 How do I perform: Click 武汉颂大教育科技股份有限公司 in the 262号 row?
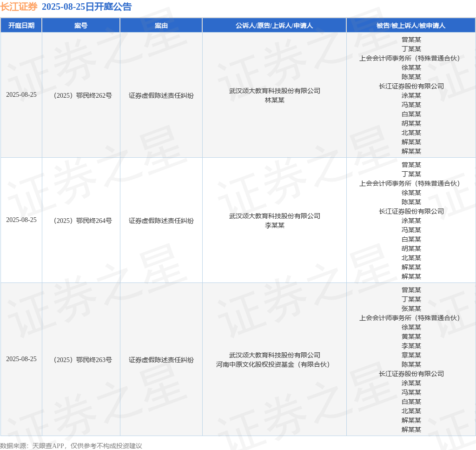(274, 91)
